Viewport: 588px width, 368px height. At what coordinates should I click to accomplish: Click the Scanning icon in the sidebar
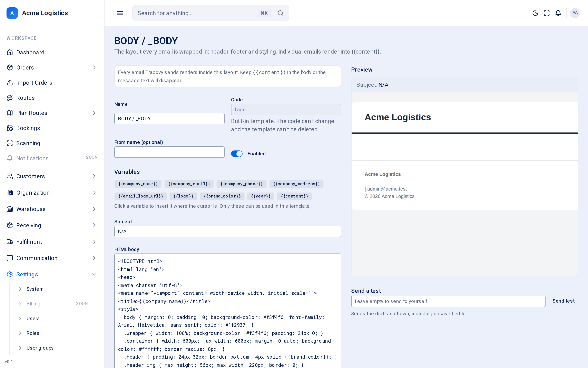coord(10,143)
